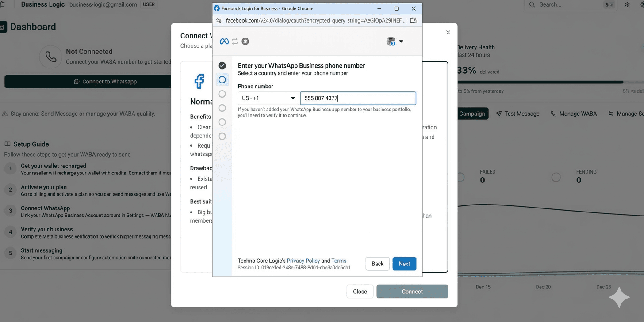Click the sidebar toggle icon beside Dashboard
644x322 pixels.
(x=2, y=27)
